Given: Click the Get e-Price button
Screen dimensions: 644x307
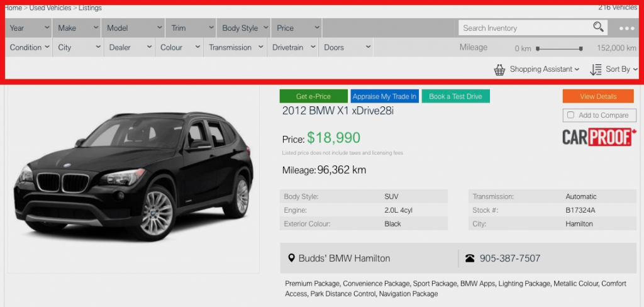Looking at the screenshot, I should (313, 96).
